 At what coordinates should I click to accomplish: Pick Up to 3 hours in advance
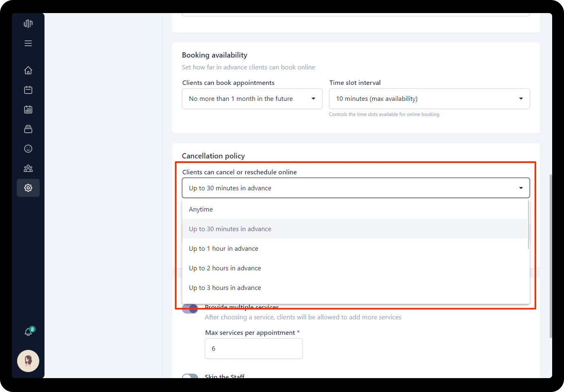225,288
